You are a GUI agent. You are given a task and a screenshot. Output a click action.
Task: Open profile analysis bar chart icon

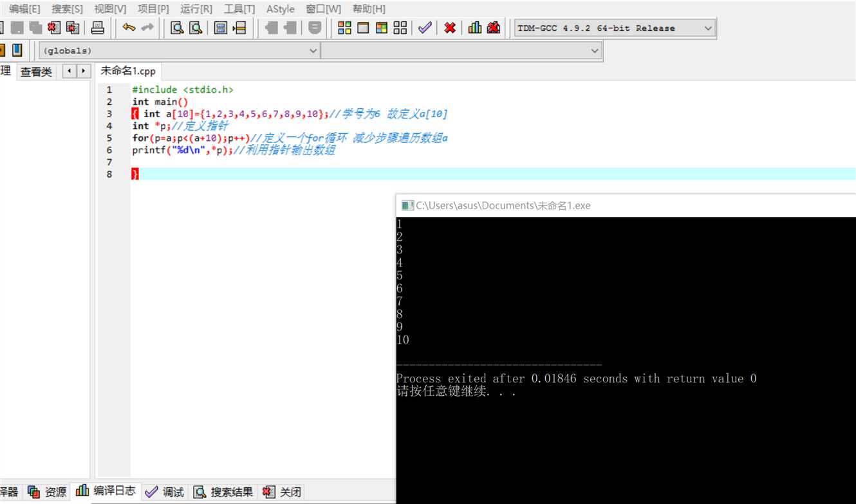pyautogui.click(x=475, y=28)
